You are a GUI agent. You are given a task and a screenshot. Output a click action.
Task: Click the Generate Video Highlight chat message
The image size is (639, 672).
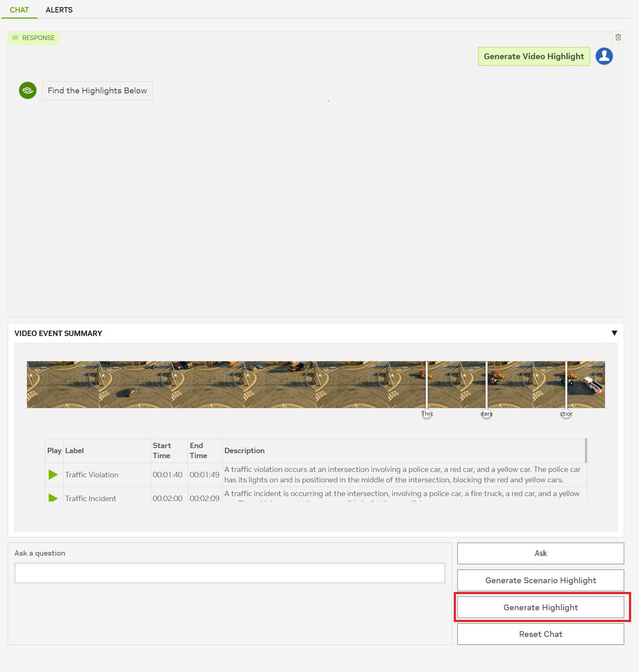point(533,56)
